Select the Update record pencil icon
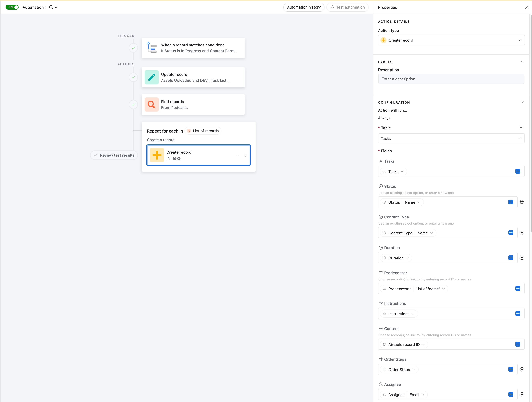532x402 pixels. [152, 77]
